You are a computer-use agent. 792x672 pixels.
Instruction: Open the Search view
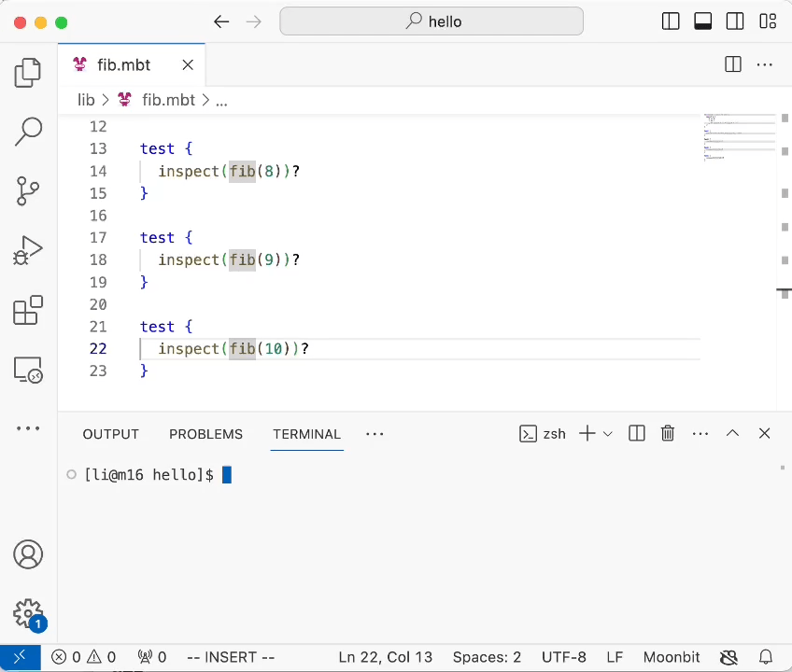pos(28,132)
